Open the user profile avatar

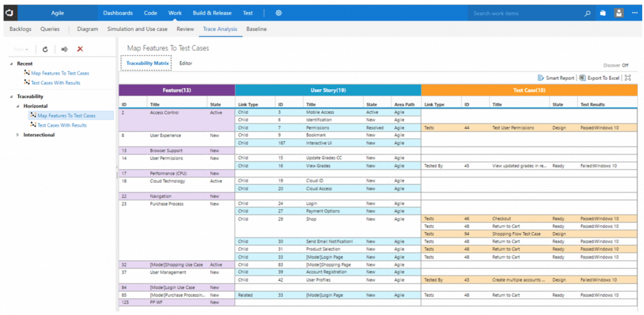tap(619, 13)
